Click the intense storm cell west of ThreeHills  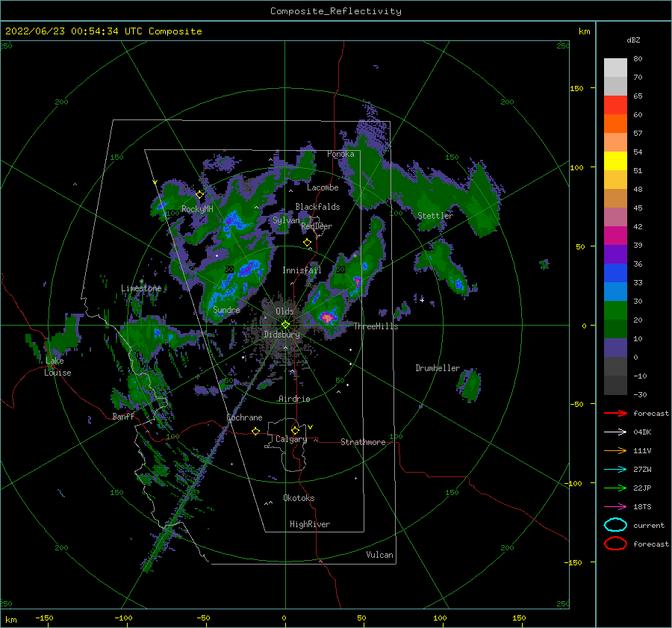pyautogui.click(x=328, y=317)
